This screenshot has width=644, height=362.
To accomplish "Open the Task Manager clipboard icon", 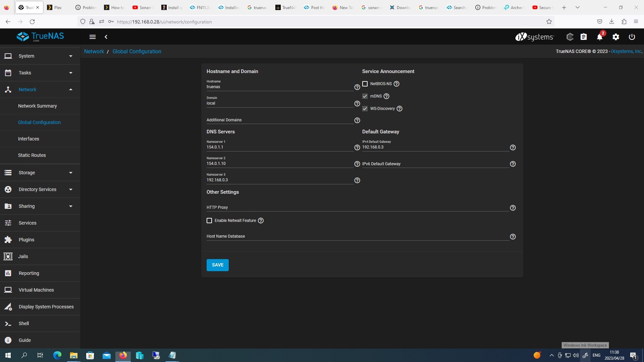I will [x=584, y=37].
